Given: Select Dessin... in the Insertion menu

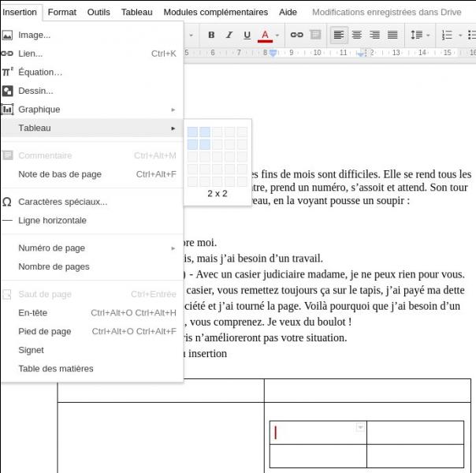Looking at the screenshot, I should tap(92, 91).
